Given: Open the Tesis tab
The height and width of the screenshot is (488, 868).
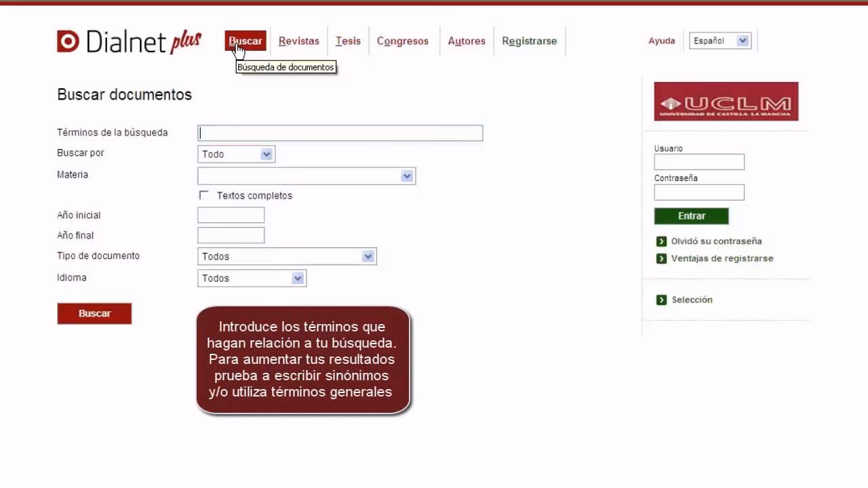Looking at the screenshot, I should [x=348, y=41].
